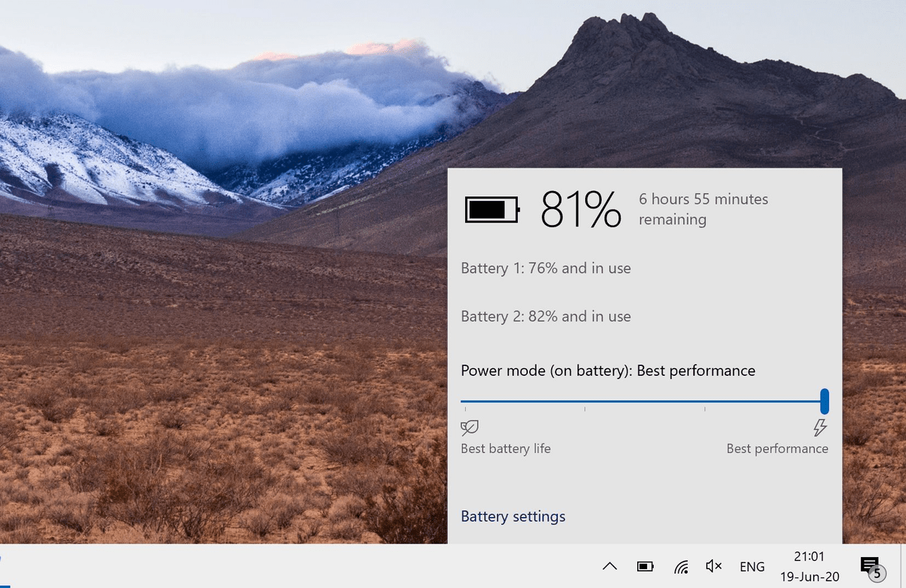The height and width of the screenshot is (588, 906).
Task: Open the ENG language selector
Action: 752,565
